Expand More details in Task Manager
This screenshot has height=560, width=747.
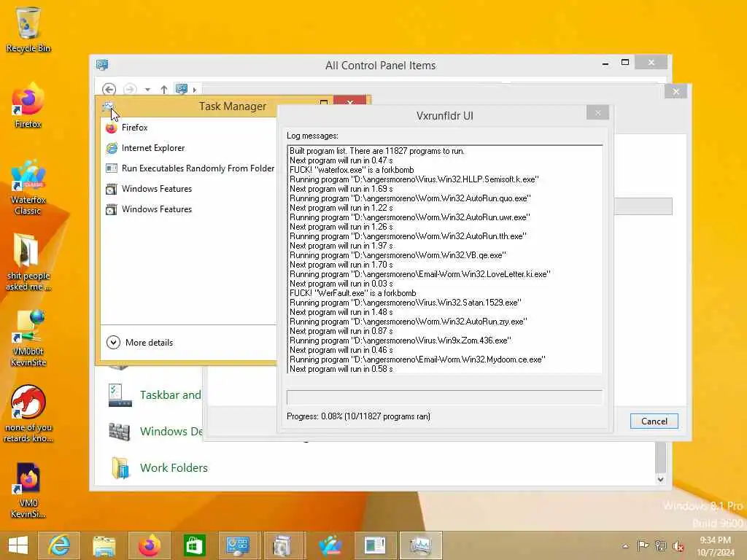tap(140, 343)
